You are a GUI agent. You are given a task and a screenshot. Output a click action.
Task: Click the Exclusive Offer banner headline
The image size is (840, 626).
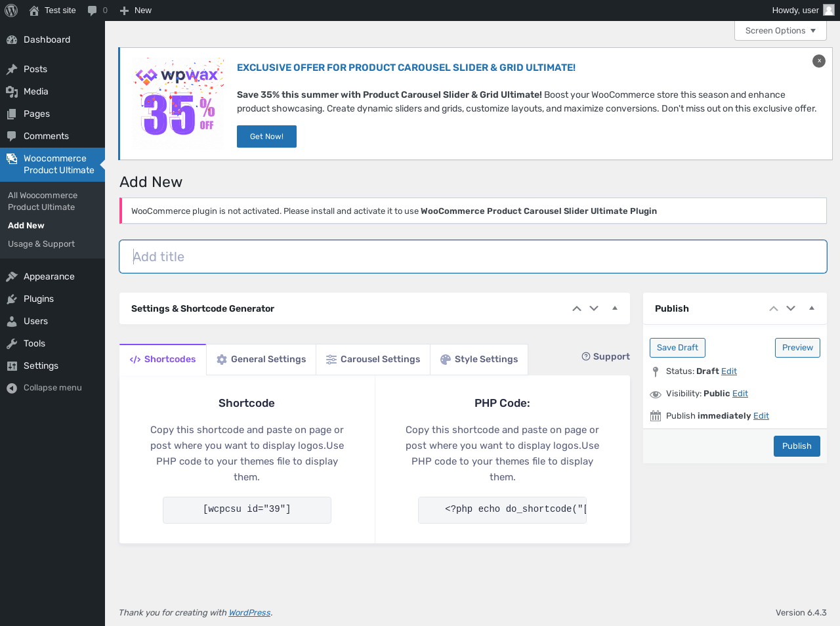406,68
